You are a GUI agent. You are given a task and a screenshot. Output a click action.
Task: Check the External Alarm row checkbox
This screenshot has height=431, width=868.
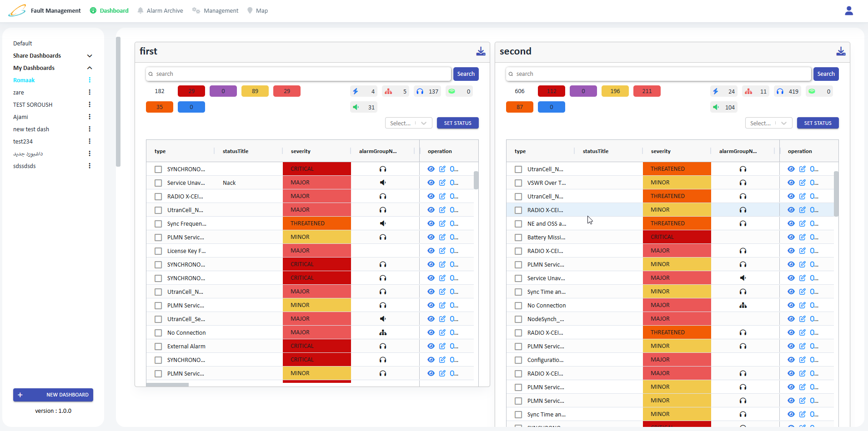158,347
